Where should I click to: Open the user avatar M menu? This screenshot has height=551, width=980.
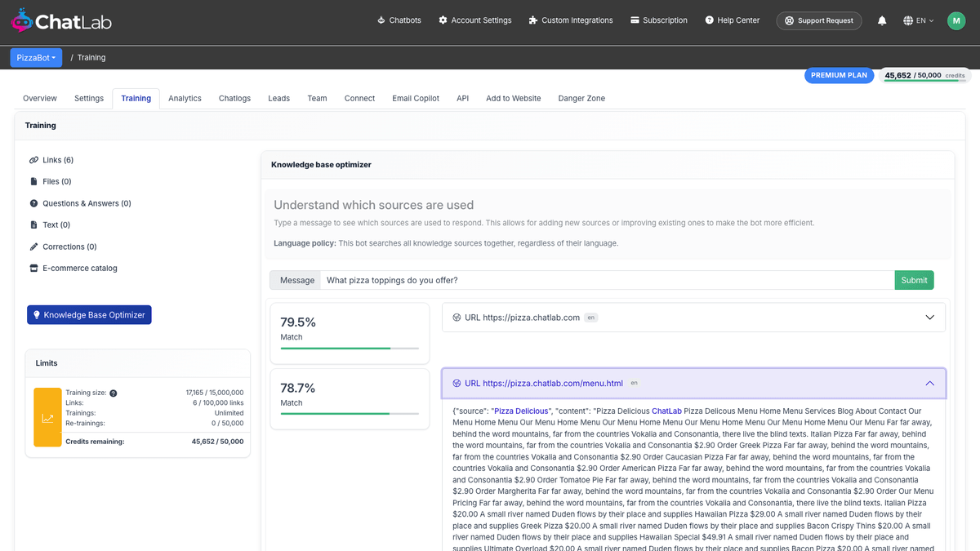(x=956, y=20)
